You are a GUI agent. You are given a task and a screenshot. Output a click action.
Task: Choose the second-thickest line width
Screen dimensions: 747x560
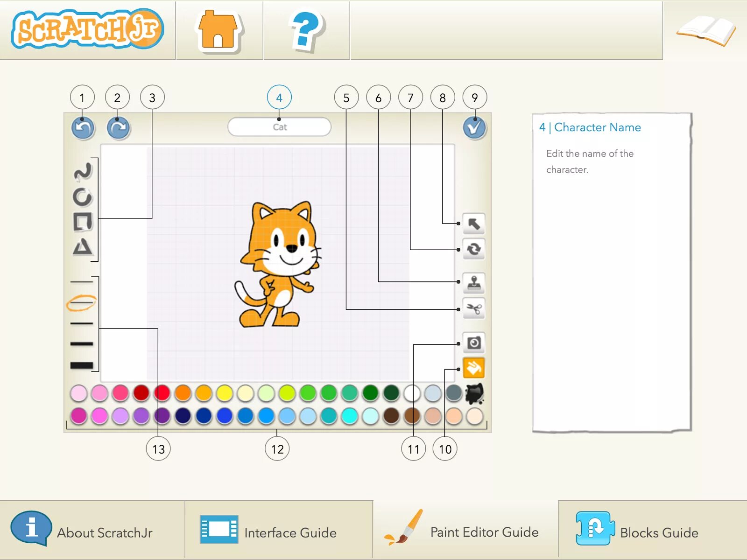click(x=82, y=344)
